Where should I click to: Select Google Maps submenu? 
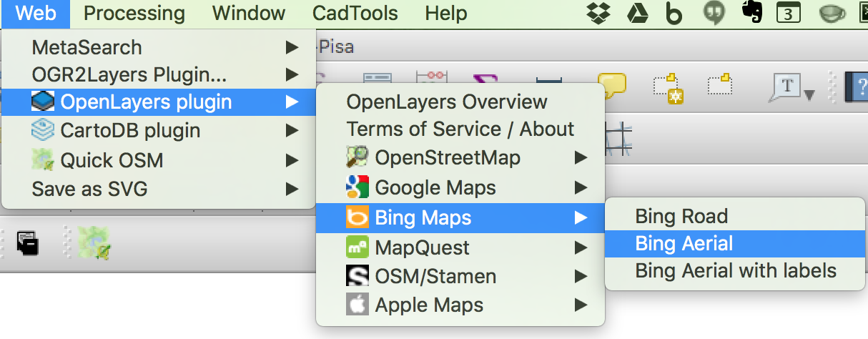click(x=461, y=188)
